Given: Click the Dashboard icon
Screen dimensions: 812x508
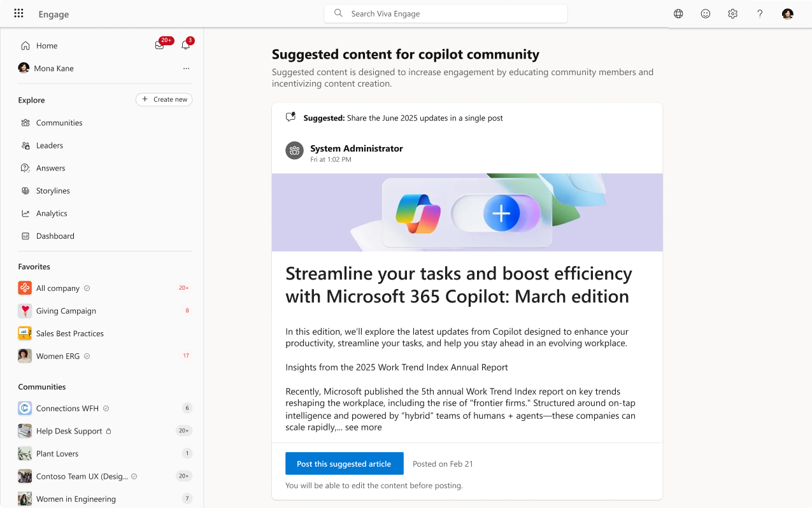Looking at the screenshot, I should point(25,236).
